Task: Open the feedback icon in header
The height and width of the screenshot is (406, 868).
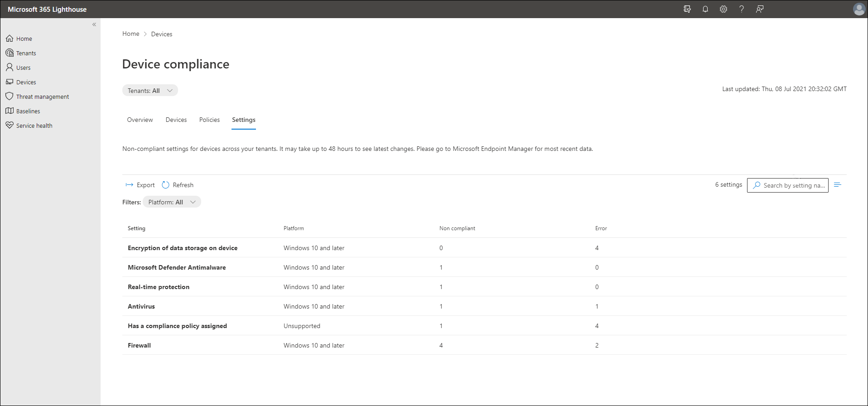Action: pos(760,9)
